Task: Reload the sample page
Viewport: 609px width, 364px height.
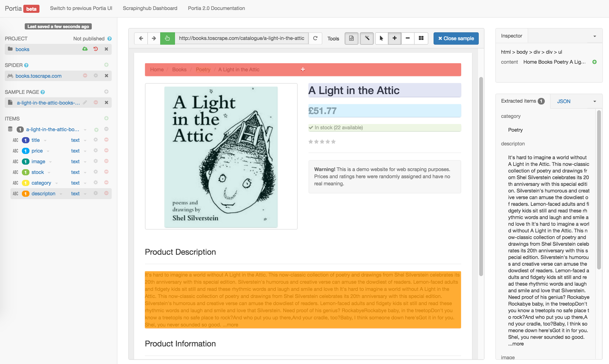Action: coord(315,38)
